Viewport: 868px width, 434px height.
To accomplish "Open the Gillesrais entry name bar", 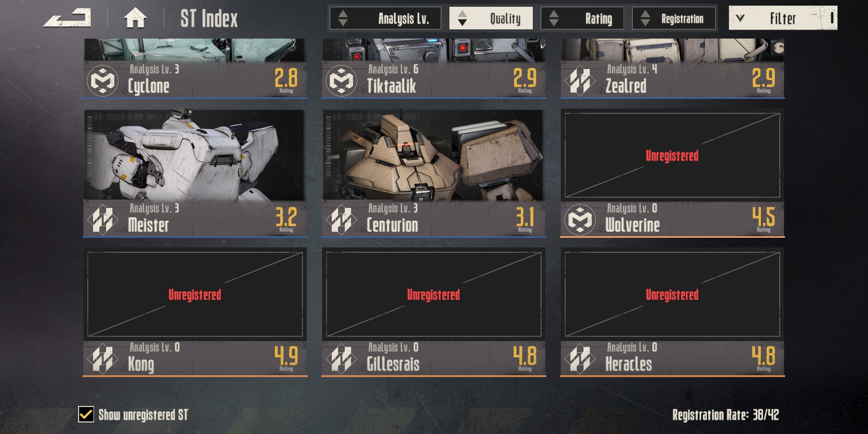I will click(x=434, y=359).
